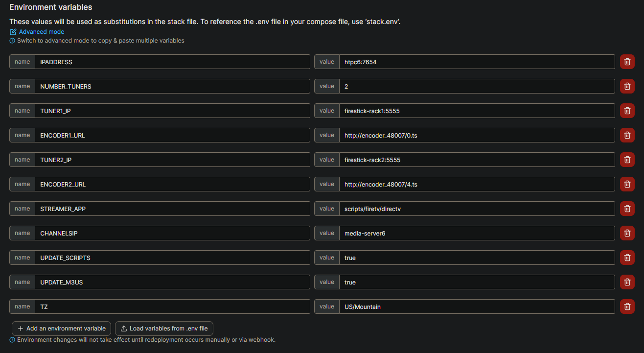Edit the STREAMER_APP value field
This screenshot has width=644, height=353.
pos(477,209)
